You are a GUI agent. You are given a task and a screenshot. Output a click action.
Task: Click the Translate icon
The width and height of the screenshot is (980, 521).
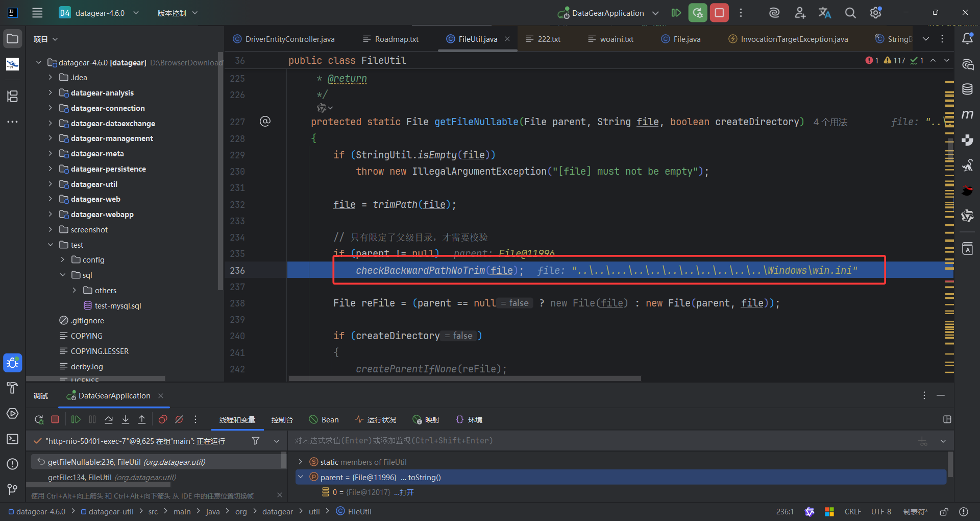pyautogui.click(x=825, y=13)
